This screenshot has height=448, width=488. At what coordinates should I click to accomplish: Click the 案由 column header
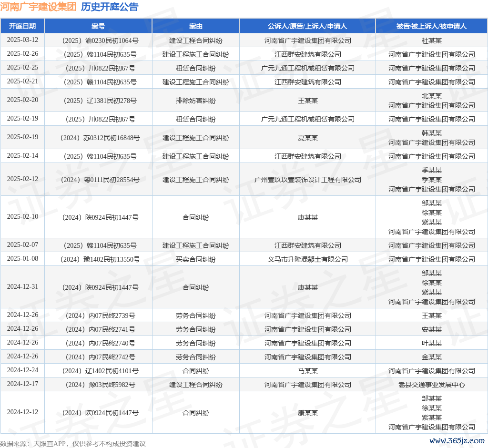coord(195,26)
